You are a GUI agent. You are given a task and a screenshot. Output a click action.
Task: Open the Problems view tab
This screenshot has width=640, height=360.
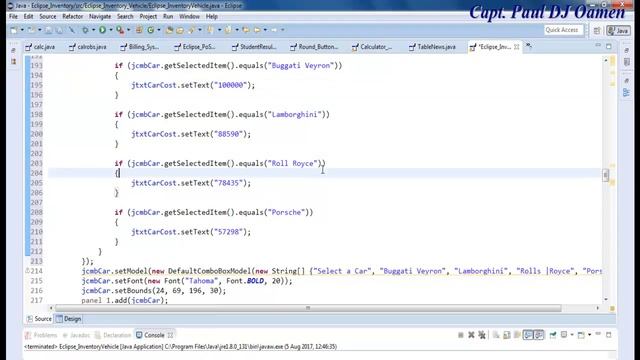click(41, 335)
